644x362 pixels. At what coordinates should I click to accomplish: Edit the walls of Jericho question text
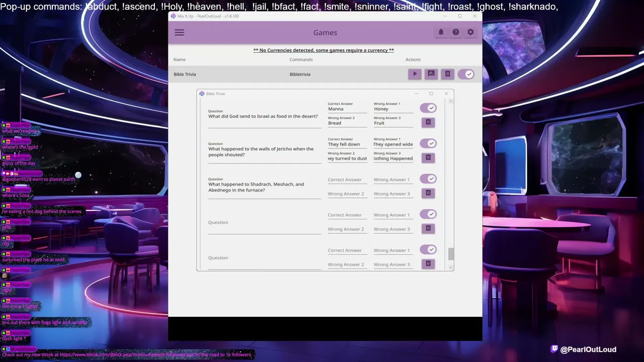[x=265, y=152]
